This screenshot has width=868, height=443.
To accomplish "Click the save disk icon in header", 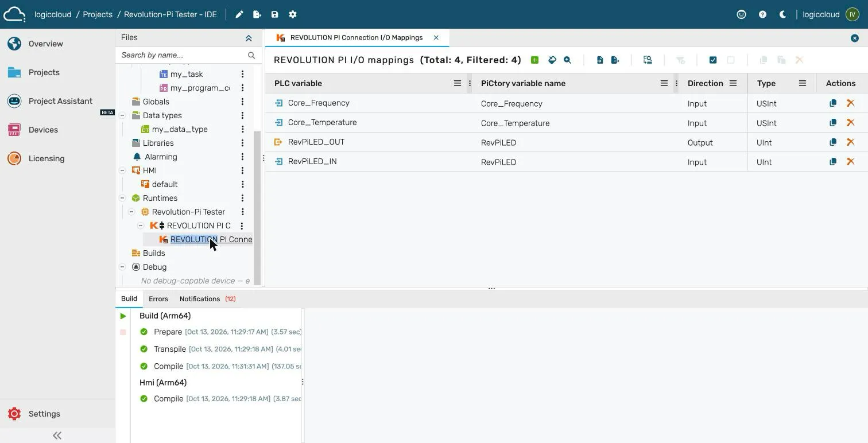I will pyautogui.click(x=275, y=14).
